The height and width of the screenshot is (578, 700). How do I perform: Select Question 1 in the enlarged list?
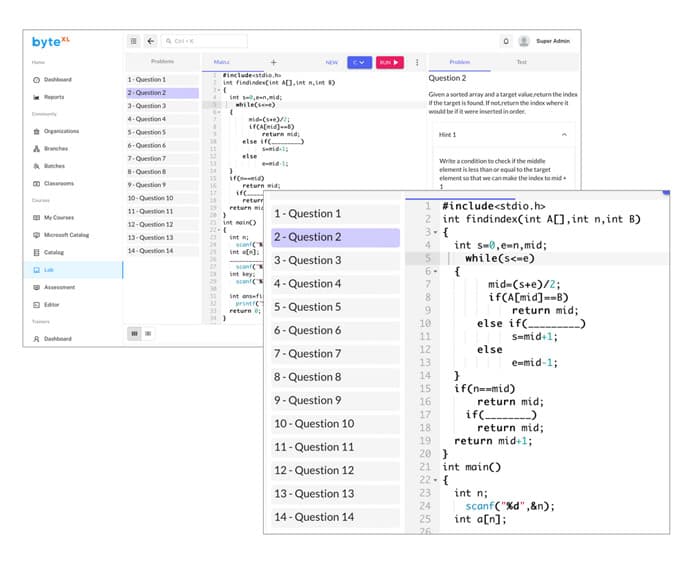335,214
